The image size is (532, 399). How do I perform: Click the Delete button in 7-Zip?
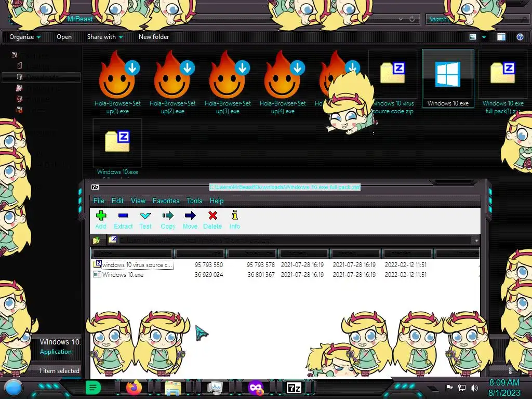coord(212,220)
